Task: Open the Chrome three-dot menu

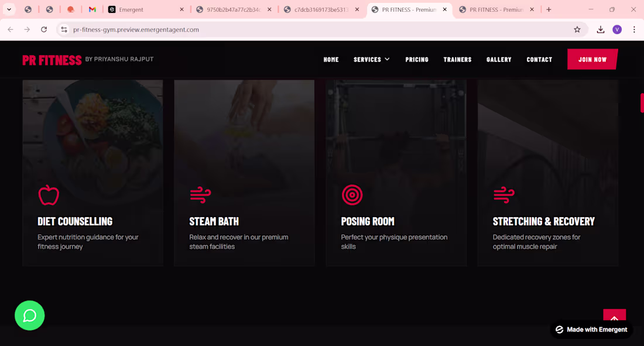Action: [634, 30]
